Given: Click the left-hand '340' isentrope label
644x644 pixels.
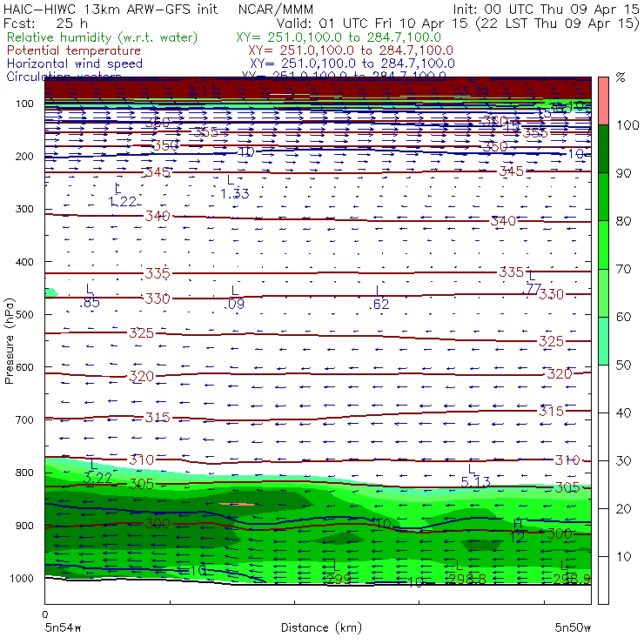Looking at the screenshot, I should click(158, 216).
